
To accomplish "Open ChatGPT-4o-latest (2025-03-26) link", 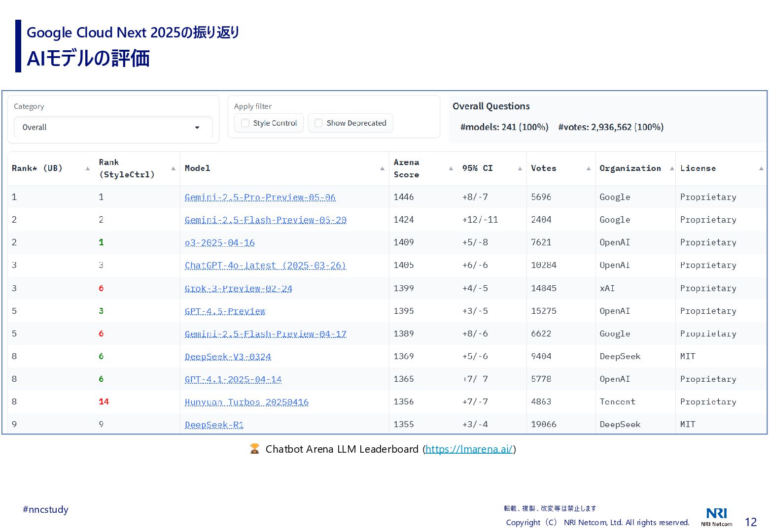I will (265, 266).
